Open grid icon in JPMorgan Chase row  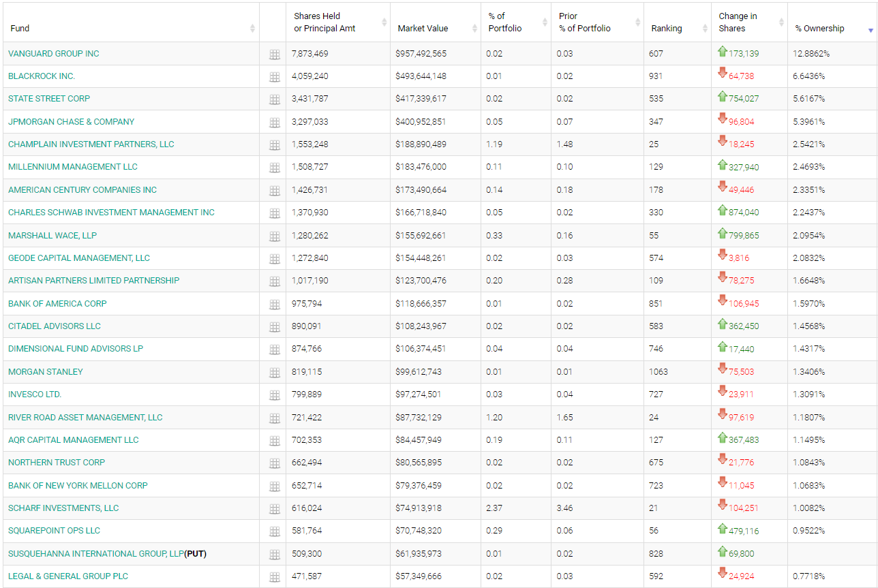pyautogui.click(x=275, y=123)
